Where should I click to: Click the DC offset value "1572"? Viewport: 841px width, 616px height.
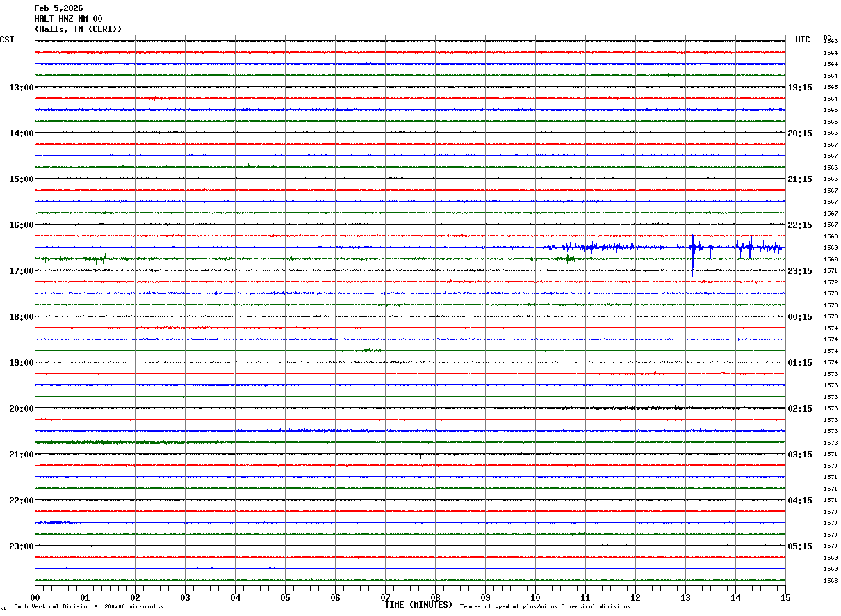click(831, 282)
